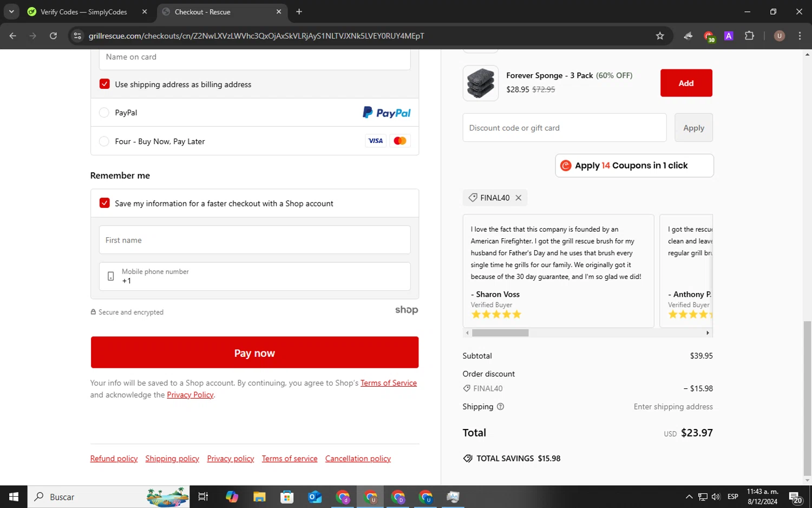Open the Forever Sponge product thumbnail
The width and height of the screenshot is (812, 508).
pos(480,83)
